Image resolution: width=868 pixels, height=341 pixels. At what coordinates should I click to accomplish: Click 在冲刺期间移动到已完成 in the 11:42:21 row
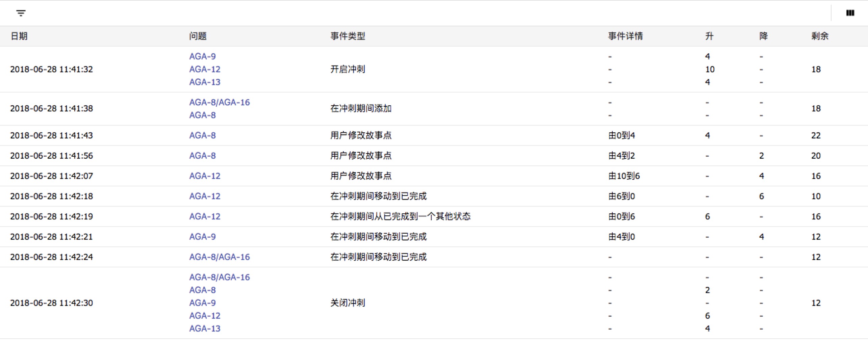coord(378,237)
